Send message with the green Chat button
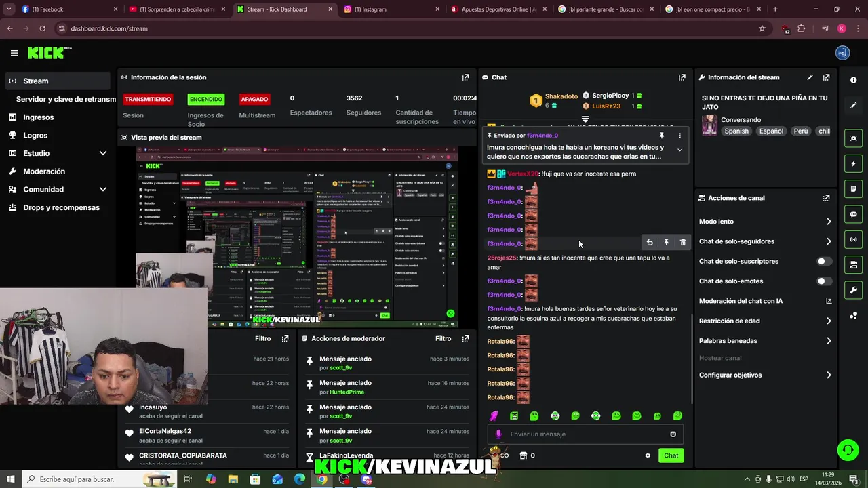The height and width of the screenshot is (488, 868). coord(671,455)
